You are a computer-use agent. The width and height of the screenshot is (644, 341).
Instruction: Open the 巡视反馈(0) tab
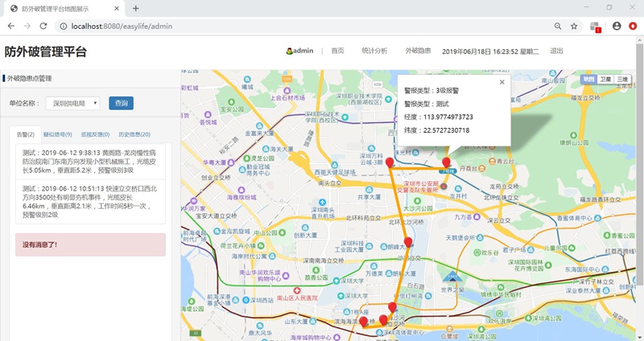96,134
